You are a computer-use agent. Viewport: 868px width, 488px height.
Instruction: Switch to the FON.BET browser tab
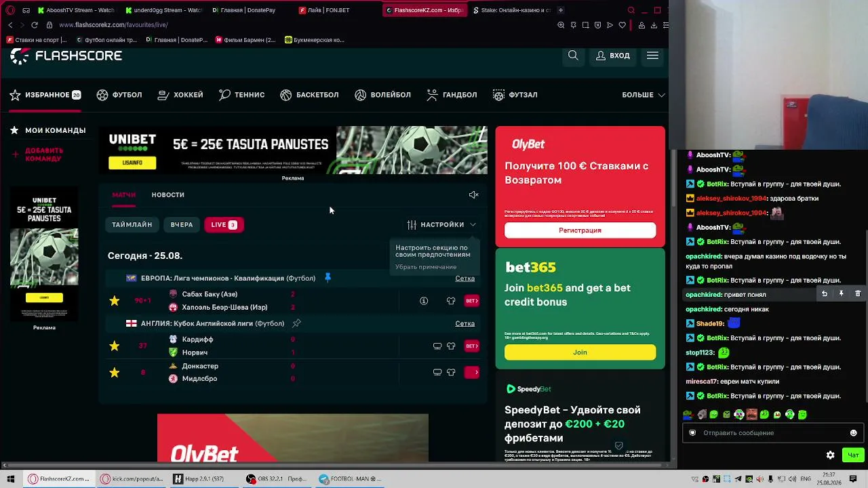tap(328, 10)
